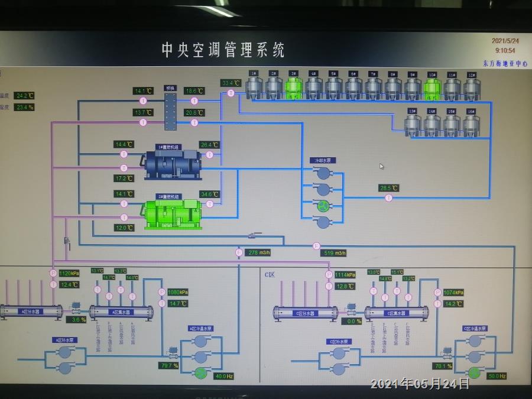Click the 40.0 Hz frequency readout

click(x=224, y=377)
